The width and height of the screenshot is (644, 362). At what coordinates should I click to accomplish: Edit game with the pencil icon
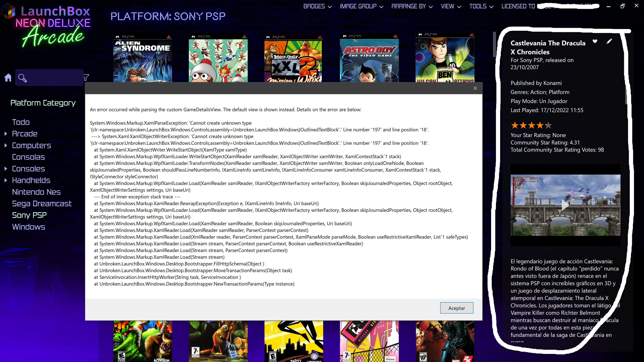pos(609,41)
